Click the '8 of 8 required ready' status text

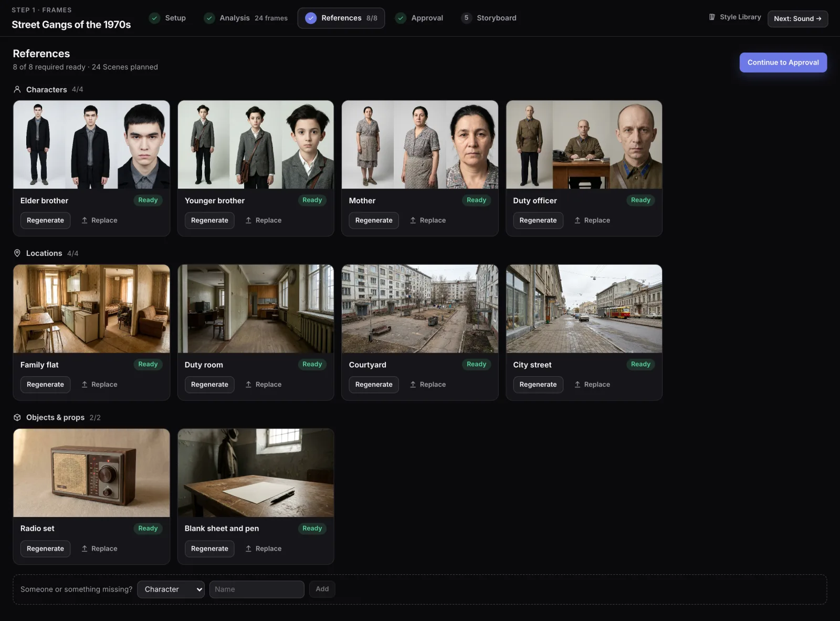(x=49, y=67)
